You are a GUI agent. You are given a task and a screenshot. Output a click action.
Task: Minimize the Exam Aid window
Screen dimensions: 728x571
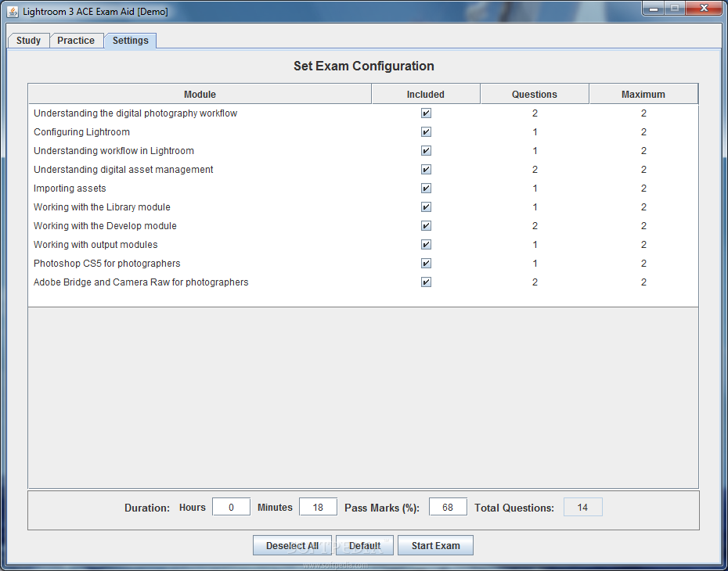pyautogui.click(x=654, y=9)
